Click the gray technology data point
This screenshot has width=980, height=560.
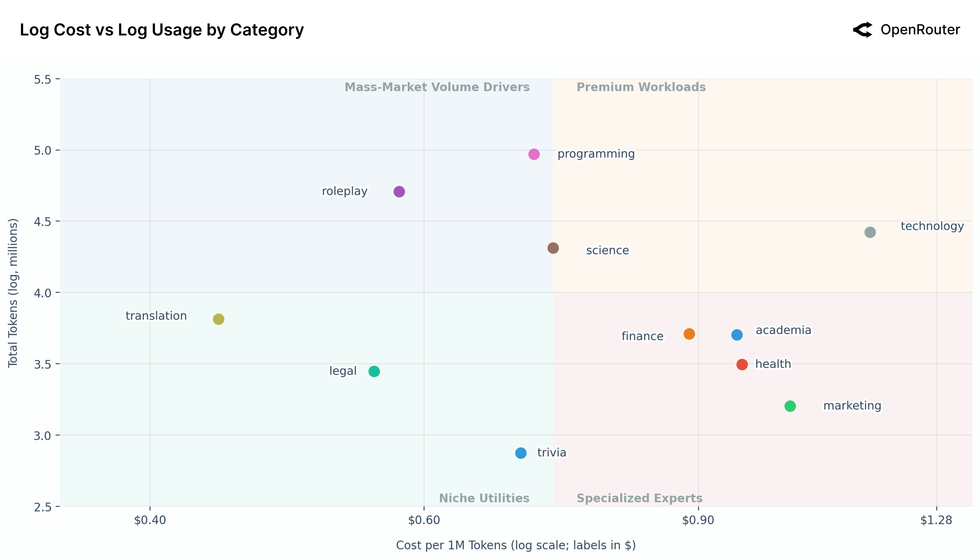click(870, 232)
